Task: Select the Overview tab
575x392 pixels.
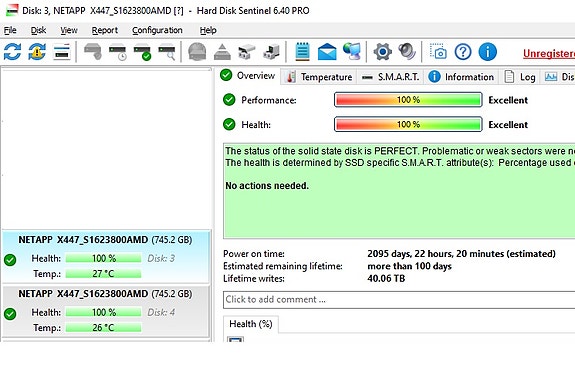Action: coord(248,76)
